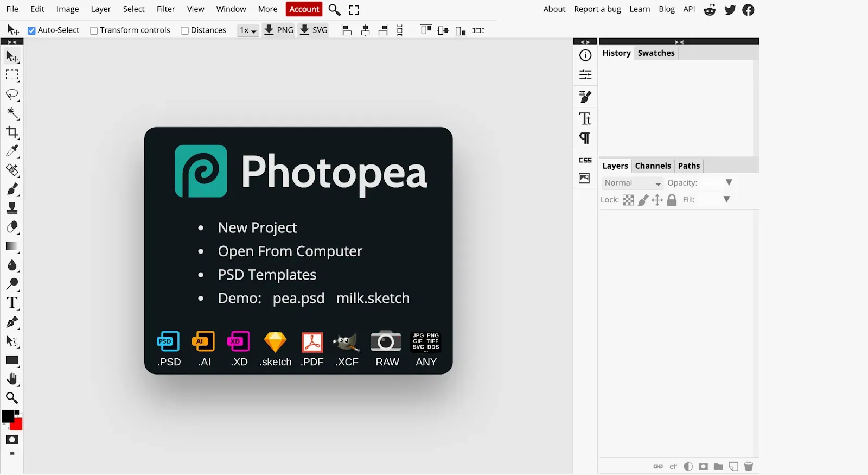The height and width of the screenshot is (475, 868).
Task: Open the Layer menu
Action: click(x=101, y=9)
